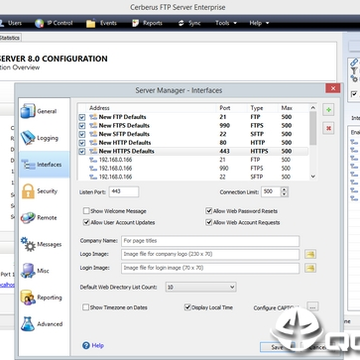
Task: Open the Help link in Server Manager
Action: [x=97, y=346]
